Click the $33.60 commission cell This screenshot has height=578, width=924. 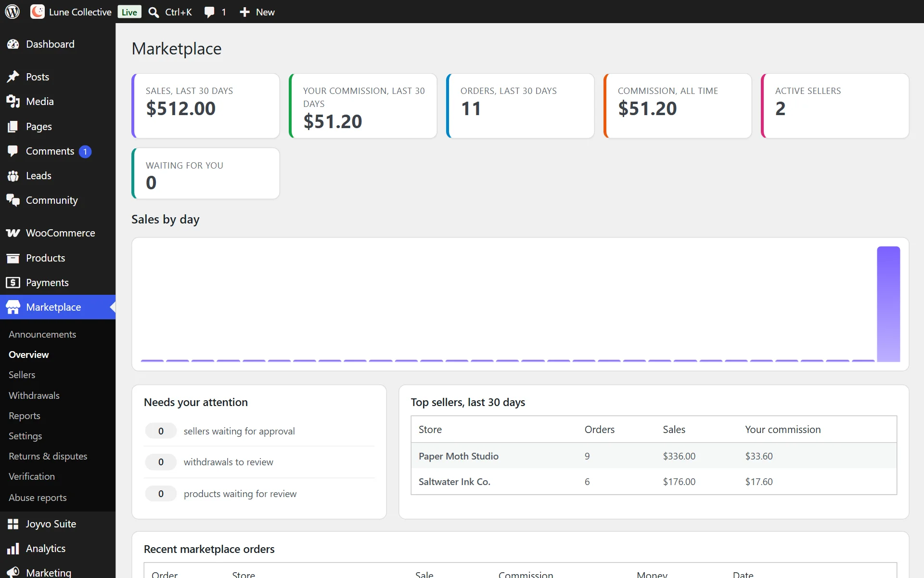pos(759,456)
